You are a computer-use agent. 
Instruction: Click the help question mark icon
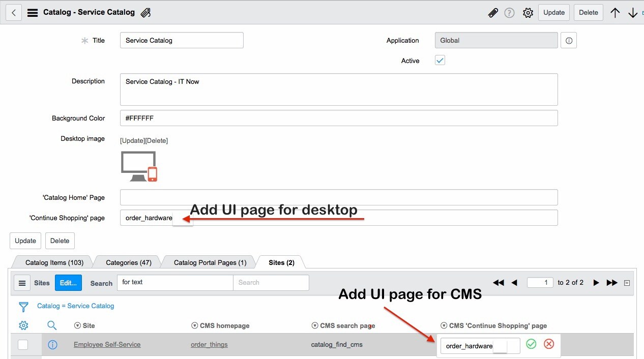coord(509,13)
